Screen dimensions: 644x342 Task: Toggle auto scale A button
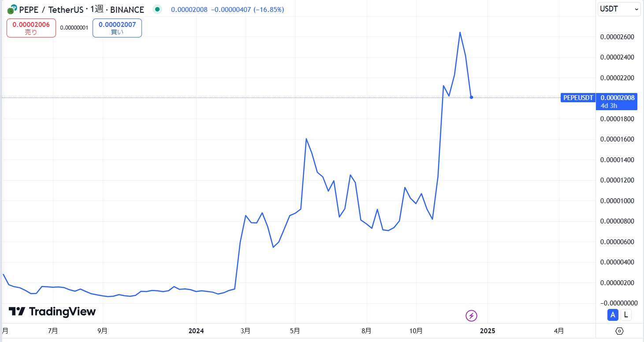[612, 315]
